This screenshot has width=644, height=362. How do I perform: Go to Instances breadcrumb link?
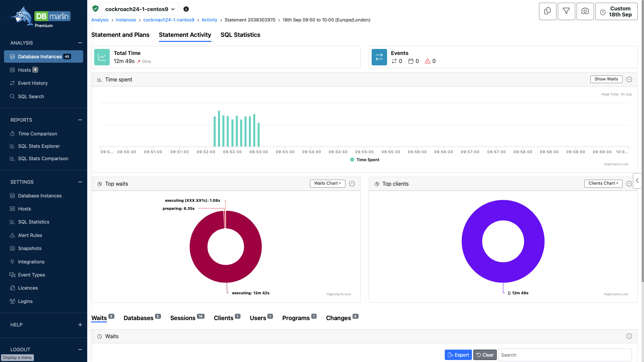[x=126, y=20]
